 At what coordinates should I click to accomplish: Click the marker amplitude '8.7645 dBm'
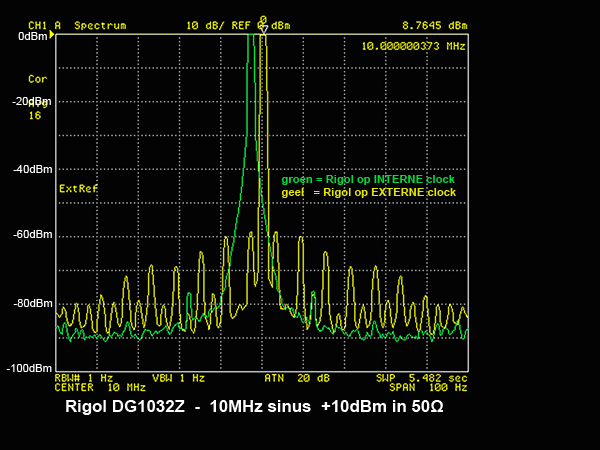[x=434, y=26]
